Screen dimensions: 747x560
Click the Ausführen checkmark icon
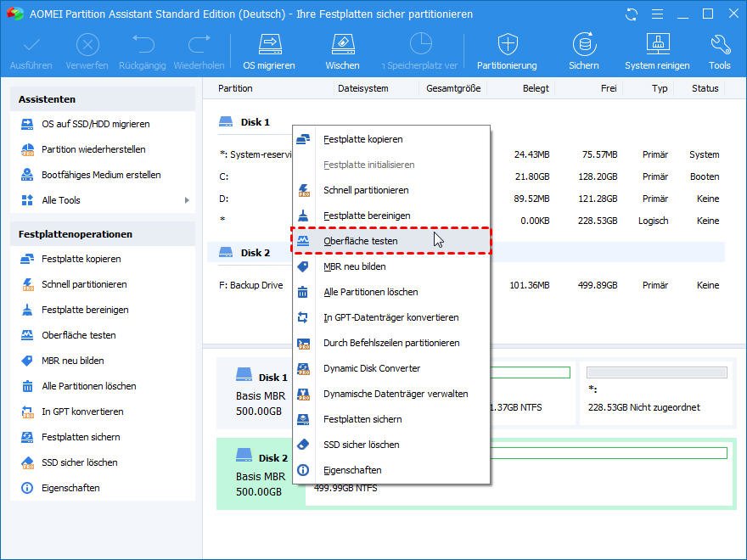[31, 52]
